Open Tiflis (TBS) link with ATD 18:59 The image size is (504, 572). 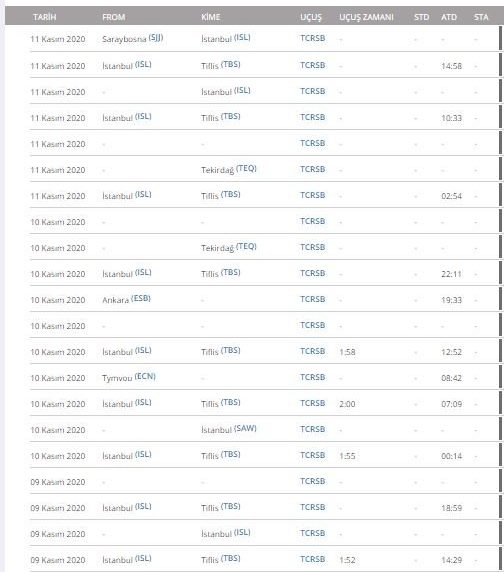coord(221,507)
